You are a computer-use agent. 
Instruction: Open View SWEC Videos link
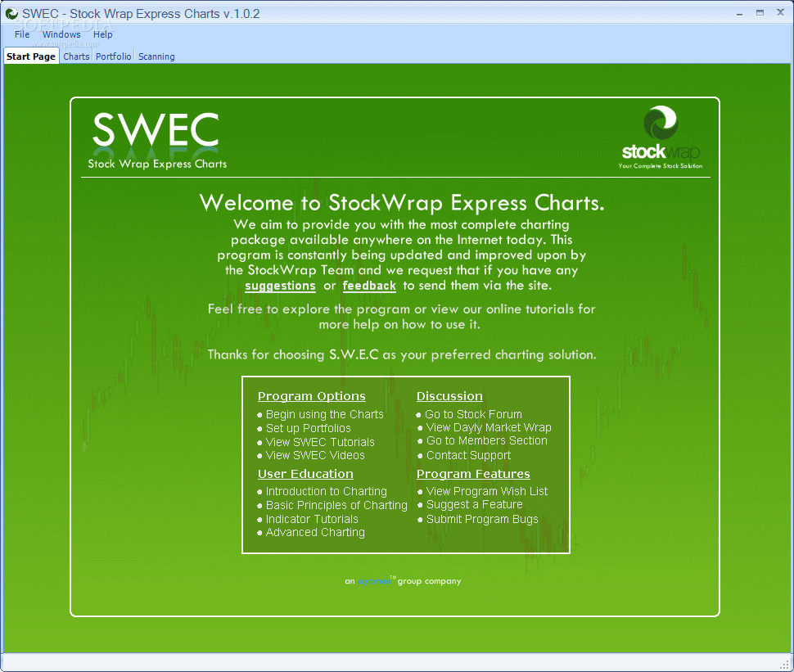[x=315, y=455]
